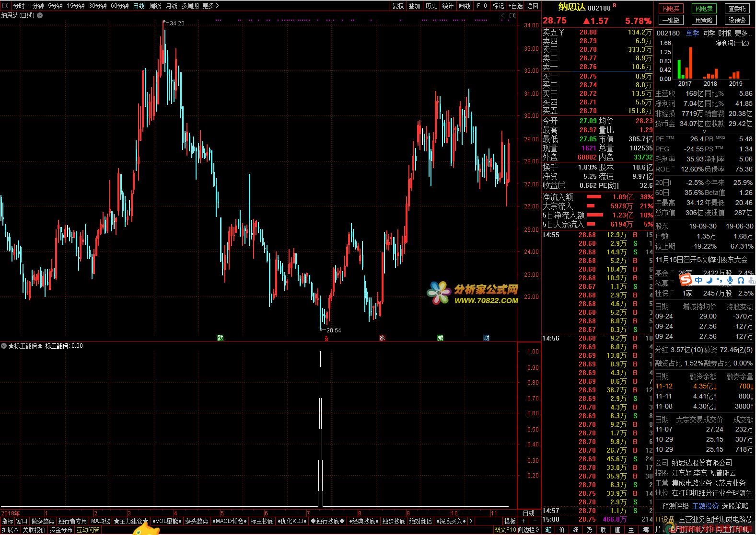Select the 细 detail tab
The width and height of the screenshot is (756, 535).
point(576,530)
